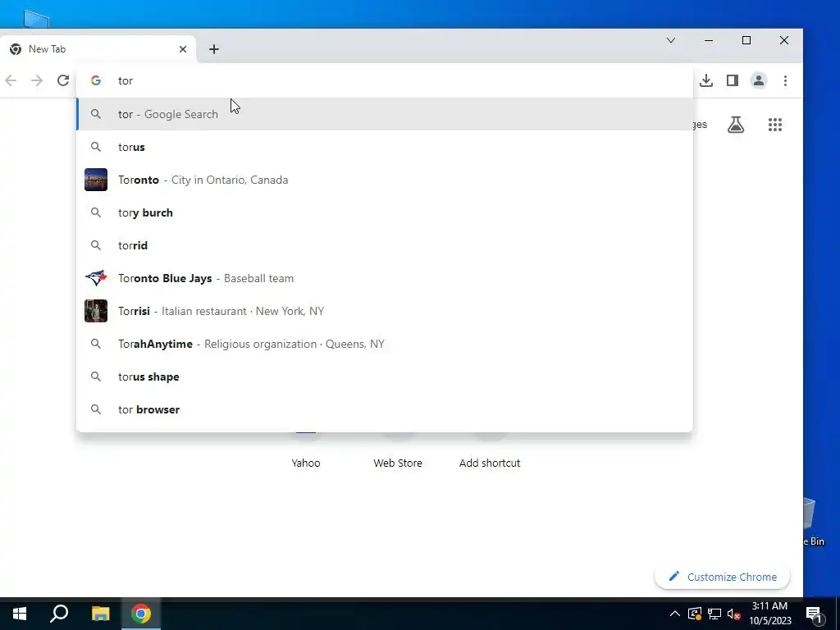Image resolution: width=840 pixels, height=630 pixels.
Task: Choose the 'tory burch' suggestion
Action: [385, 212]
